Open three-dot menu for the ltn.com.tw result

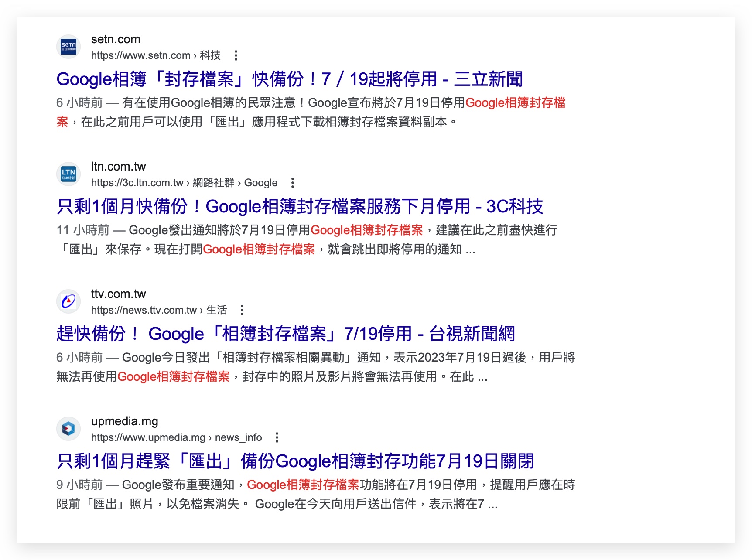point(293,183)
